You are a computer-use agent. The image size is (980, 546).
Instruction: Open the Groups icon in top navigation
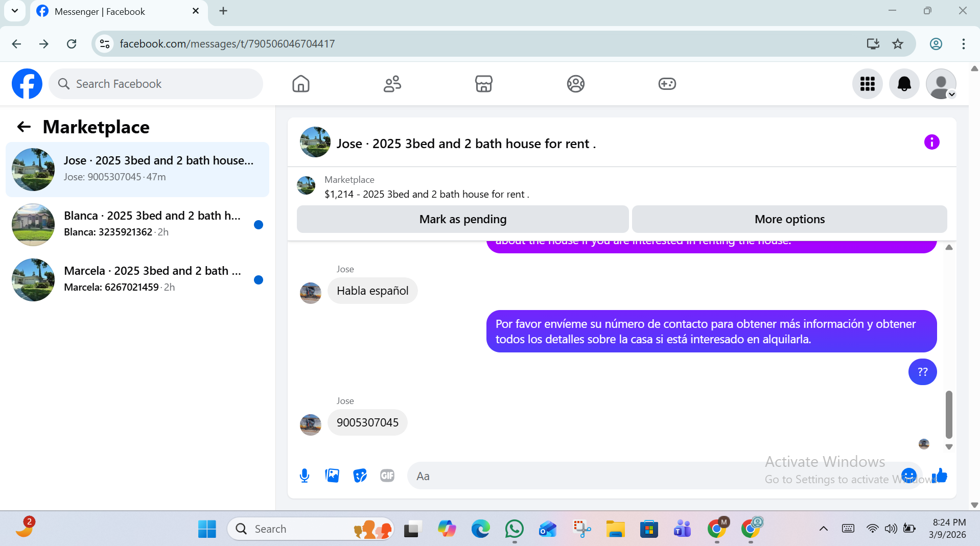[x=576, y=84]
